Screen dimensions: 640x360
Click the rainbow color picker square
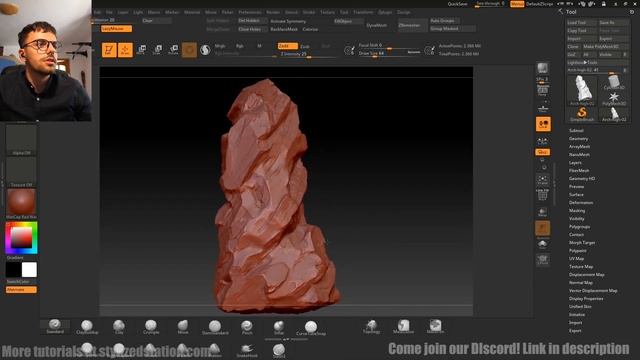(21, 238)
